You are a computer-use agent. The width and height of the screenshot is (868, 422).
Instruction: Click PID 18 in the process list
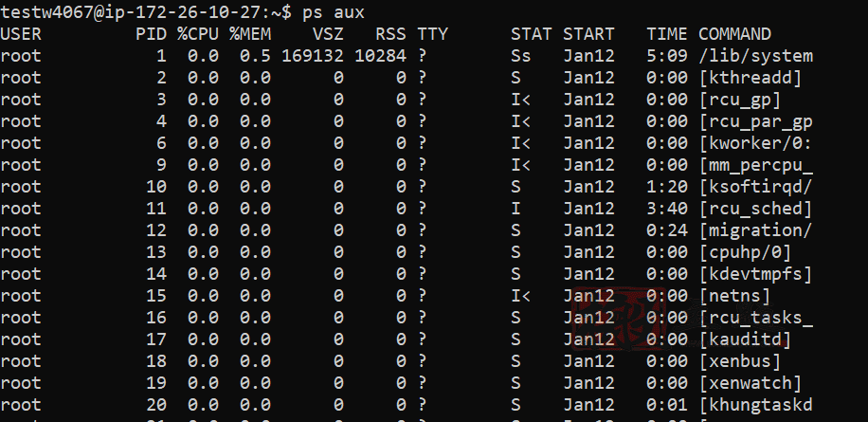pyautogui.click(x=156, y=361)
